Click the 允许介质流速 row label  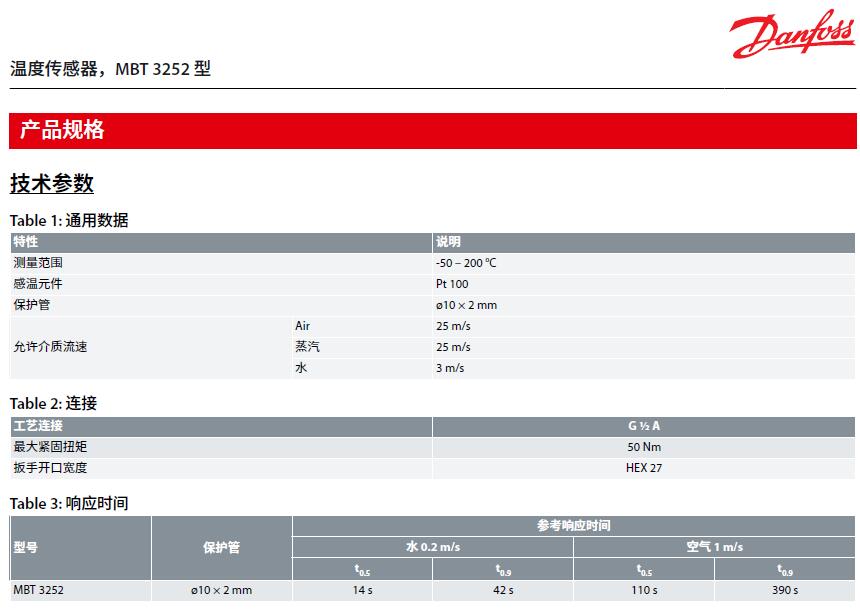coord(50,347)
